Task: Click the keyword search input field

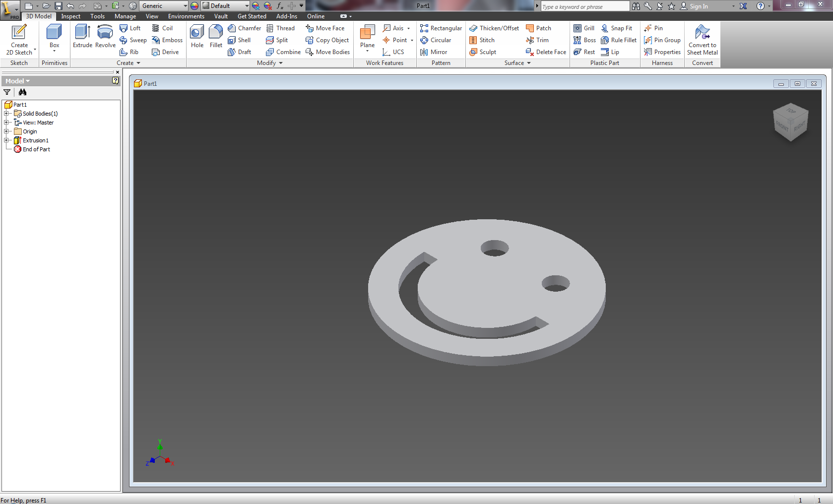Action: pyautogui.click(x=584, y=6)
